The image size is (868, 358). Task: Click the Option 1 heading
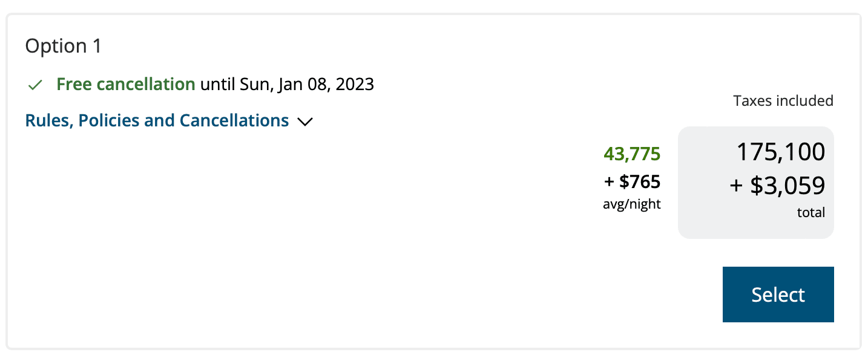point(63,47)
